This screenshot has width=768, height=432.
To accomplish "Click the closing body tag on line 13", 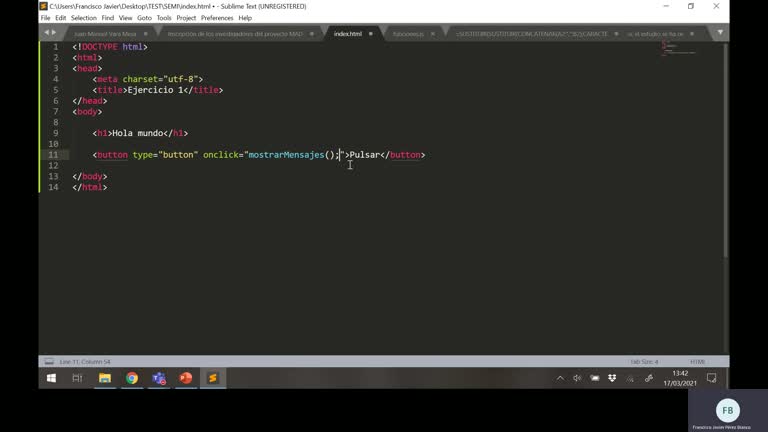I will (90, 176).
